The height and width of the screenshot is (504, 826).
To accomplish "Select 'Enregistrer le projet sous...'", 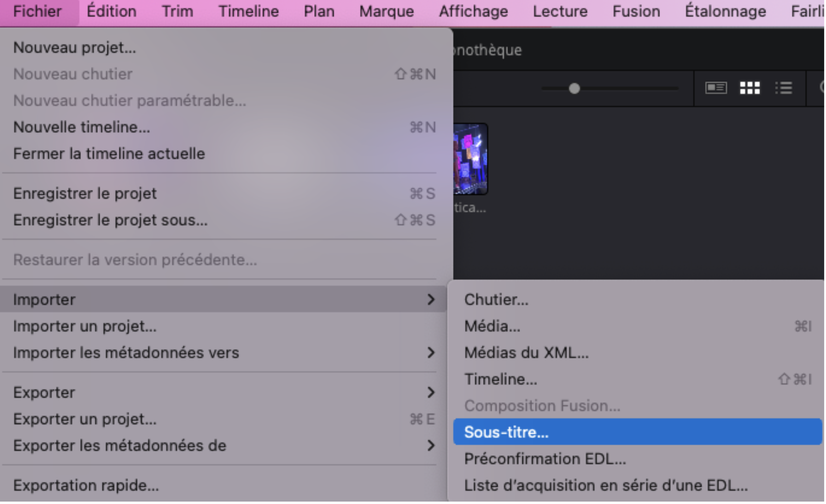I will [110, 220].
